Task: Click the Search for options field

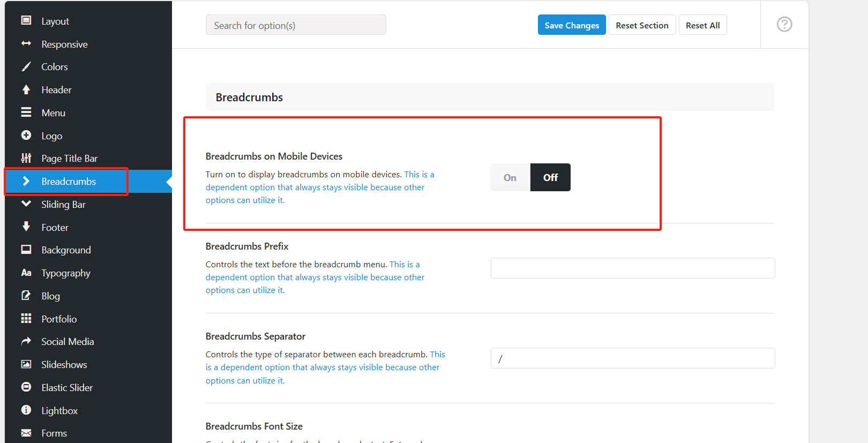Action: click(x=296, y=25)
